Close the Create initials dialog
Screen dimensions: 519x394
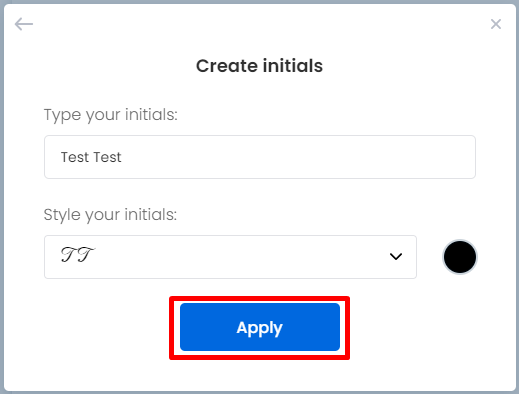tap(496, 24)
